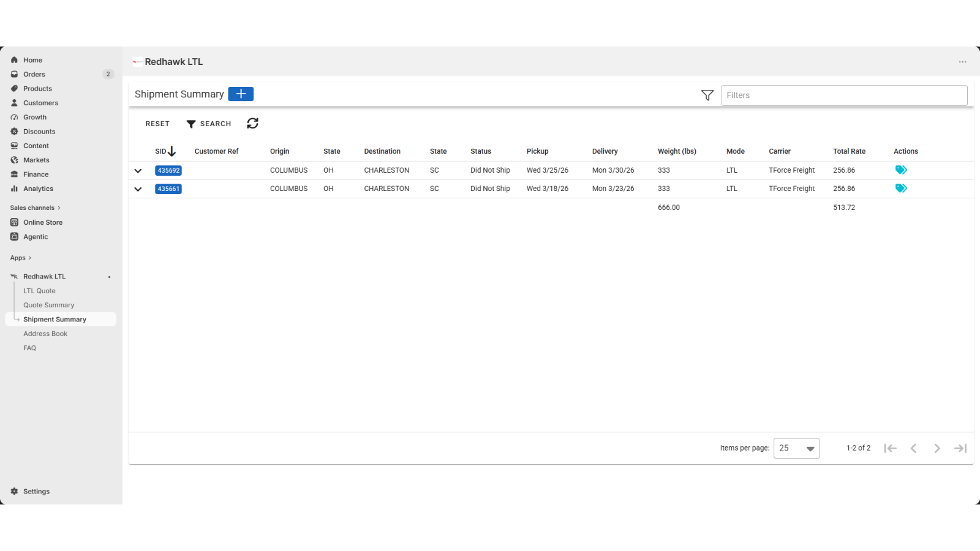The image size is (980, 551).
Task: Open the three-dot more options menu
Action: pos(963,62)
